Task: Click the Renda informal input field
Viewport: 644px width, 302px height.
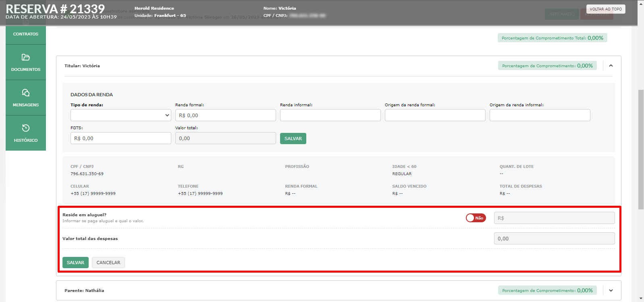Action: [330, 115]
